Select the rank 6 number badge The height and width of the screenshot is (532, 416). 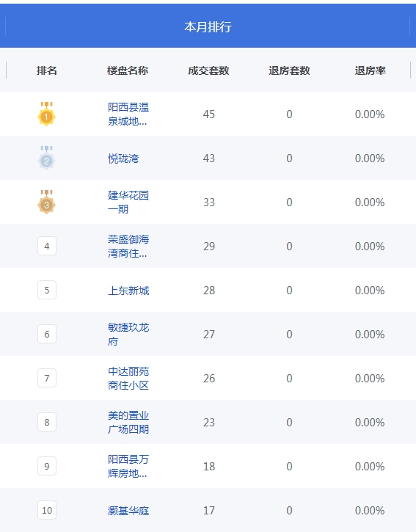[47, 334]
